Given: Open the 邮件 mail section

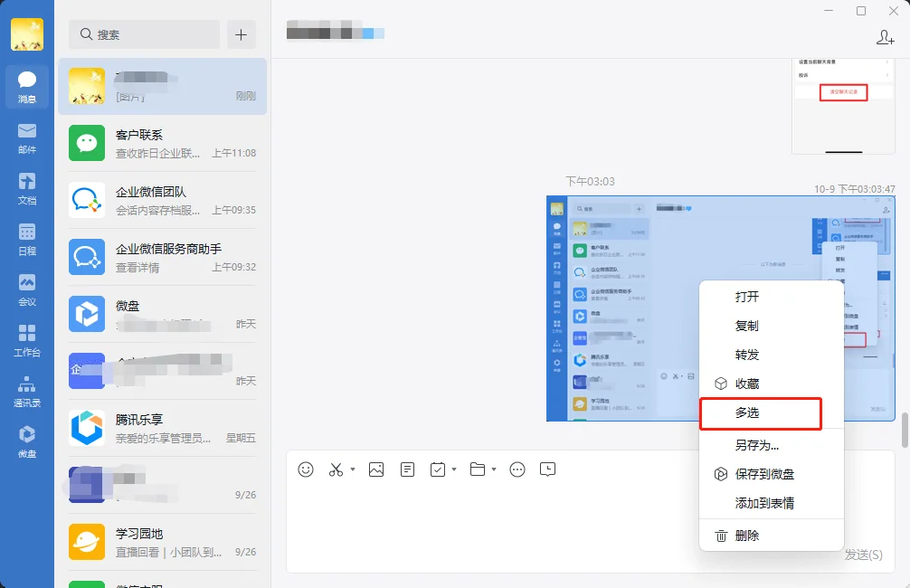Looking at the screenshot, I should 27,138.
